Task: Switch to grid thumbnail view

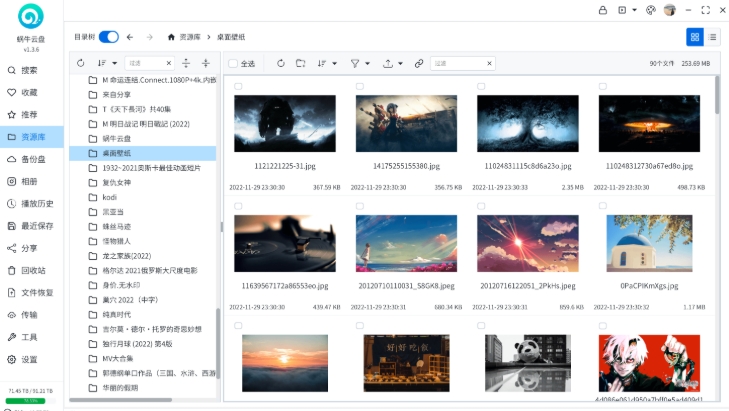Action: tap(695, 37)
